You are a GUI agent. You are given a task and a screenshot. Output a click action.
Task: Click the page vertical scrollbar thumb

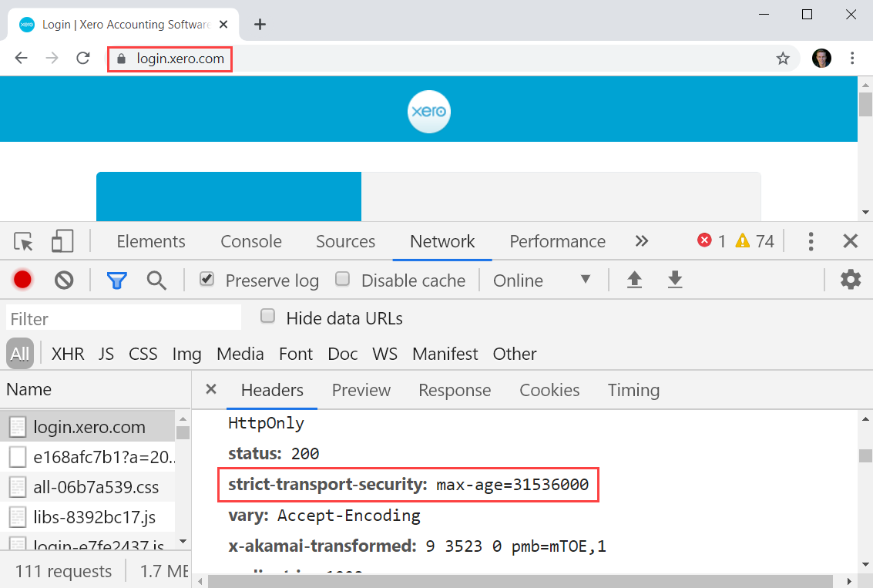coord(865,104)
